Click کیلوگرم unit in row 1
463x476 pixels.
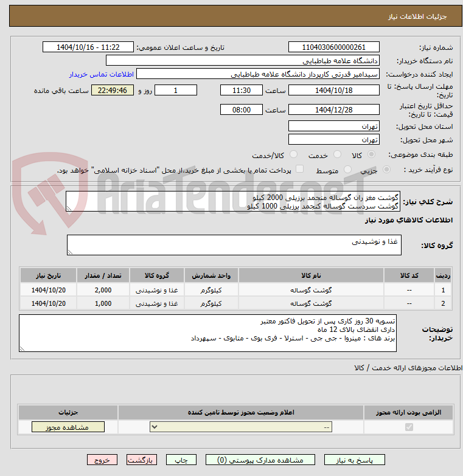pyautogui.click(x=211, y=290)
